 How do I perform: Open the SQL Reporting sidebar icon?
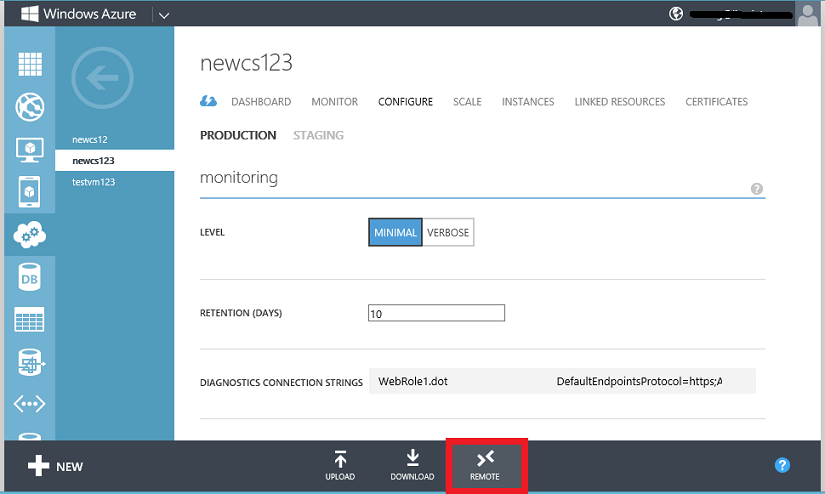pyautogui.click(x=31, y=362)
